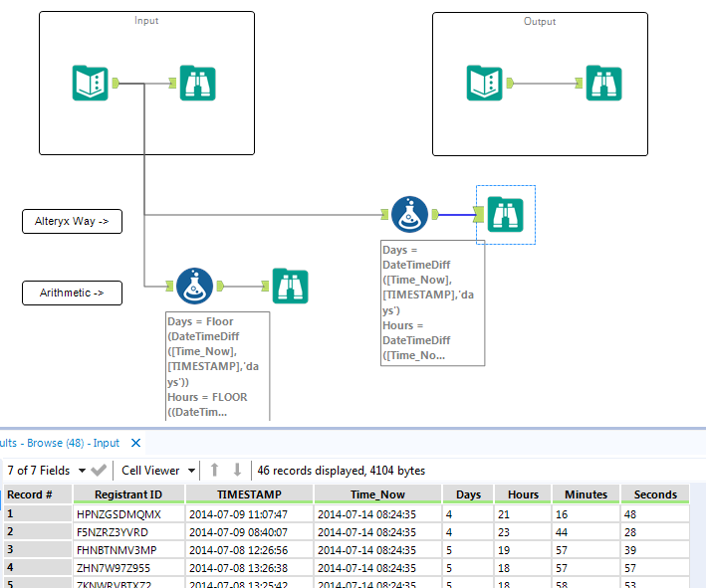The image size is (706, 588).
Task: Click the Browse tool after Arithmetic formula
Action: pyautogui.click(x=290, y=286)
